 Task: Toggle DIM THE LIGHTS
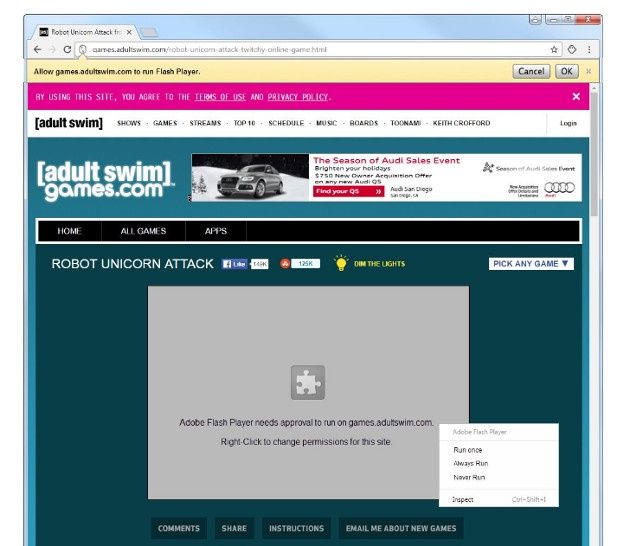[x=379, y=264]
